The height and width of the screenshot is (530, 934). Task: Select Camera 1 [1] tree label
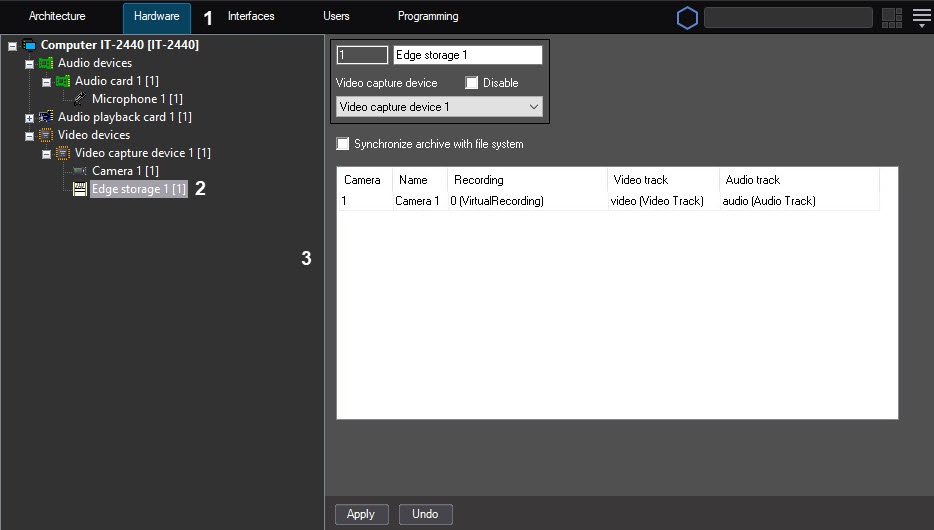click(x=125, y=171)
